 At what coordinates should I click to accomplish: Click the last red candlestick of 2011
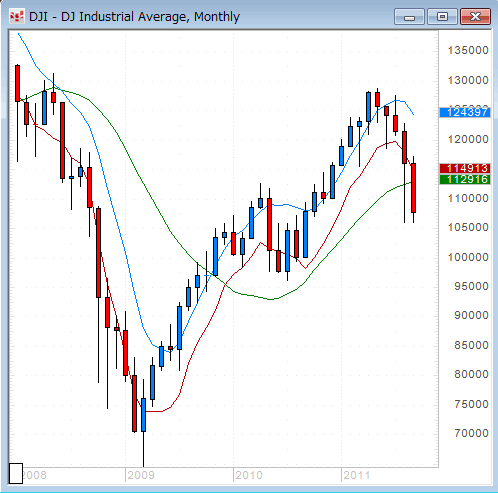[x=413, y=188]
